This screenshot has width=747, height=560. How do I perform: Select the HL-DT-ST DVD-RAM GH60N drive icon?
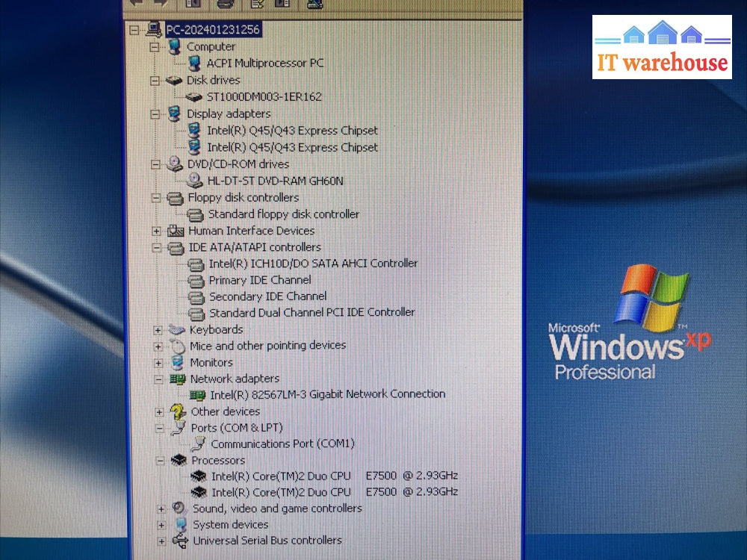pyautogui.click(x=194, y=181)
